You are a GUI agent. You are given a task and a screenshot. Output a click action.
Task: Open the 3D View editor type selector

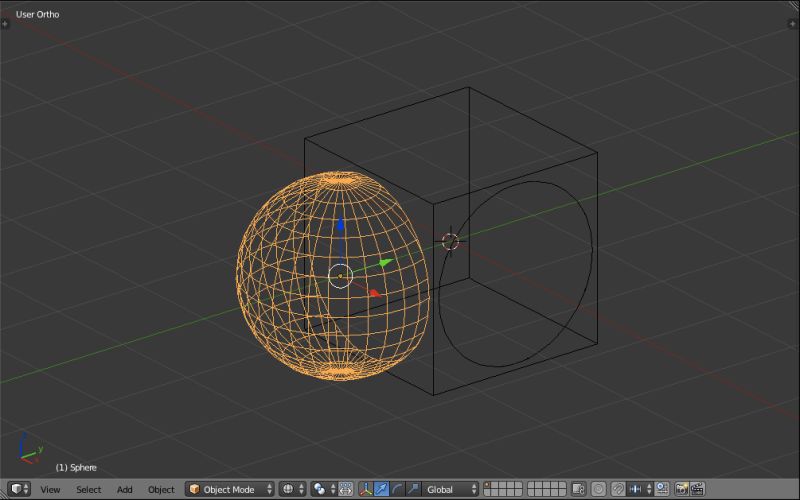coord(19,489)
